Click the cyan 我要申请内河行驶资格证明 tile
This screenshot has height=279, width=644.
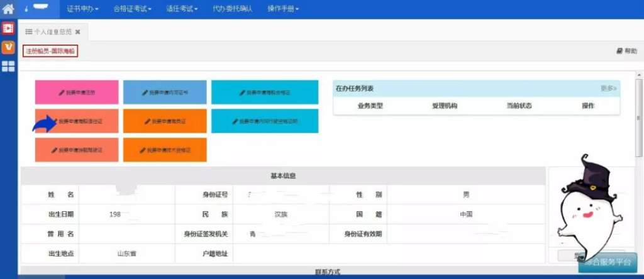265,121
